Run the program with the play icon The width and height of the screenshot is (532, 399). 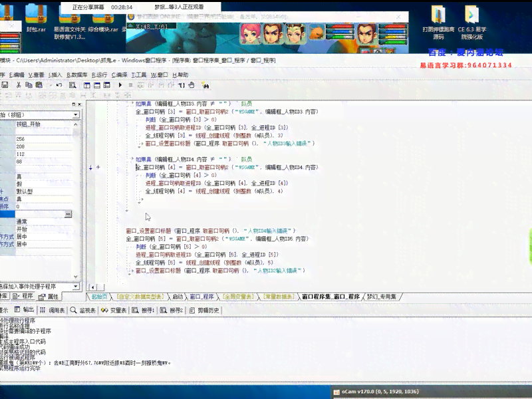click(120, 85)
